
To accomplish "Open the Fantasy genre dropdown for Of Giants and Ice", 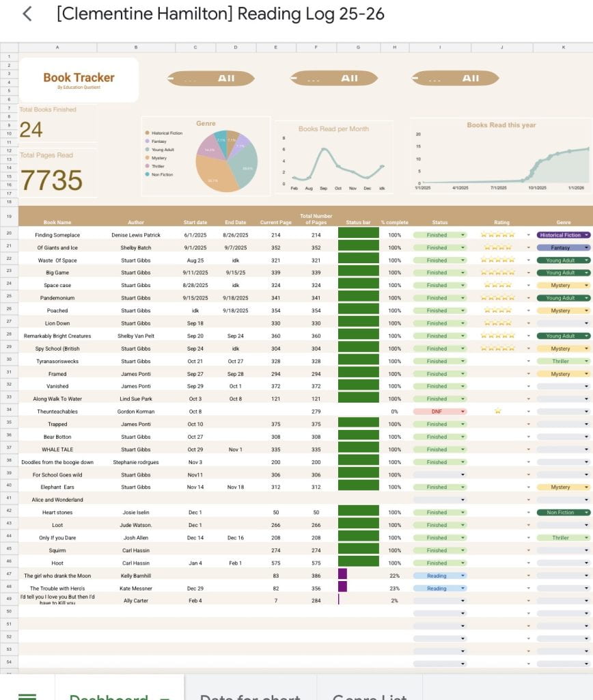I will coord(586,247).
